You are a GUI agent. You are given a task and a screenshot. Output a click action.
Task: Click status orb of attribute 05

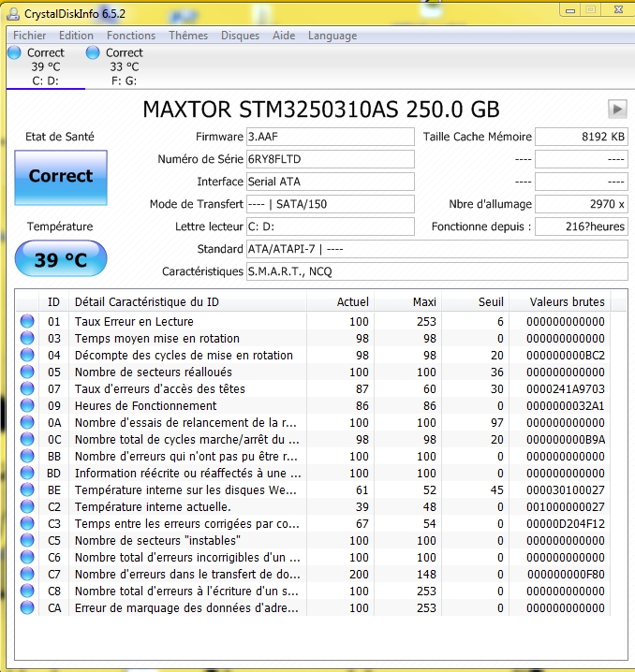click(x=27, y=372)
